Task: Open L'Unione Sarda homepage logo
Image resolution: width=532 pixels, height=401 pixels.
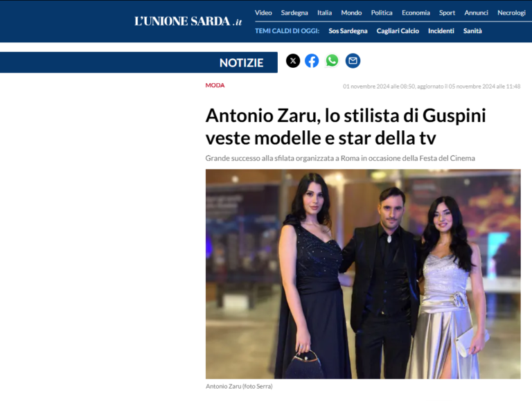Action: point(188,21)
